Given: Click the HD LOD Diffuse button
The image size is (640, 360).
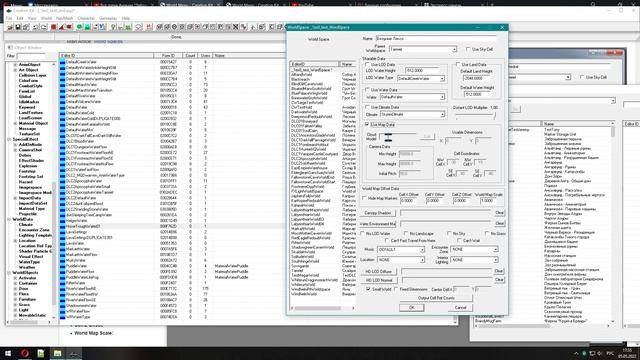Looking at the screenshot, I should [379, 271].
